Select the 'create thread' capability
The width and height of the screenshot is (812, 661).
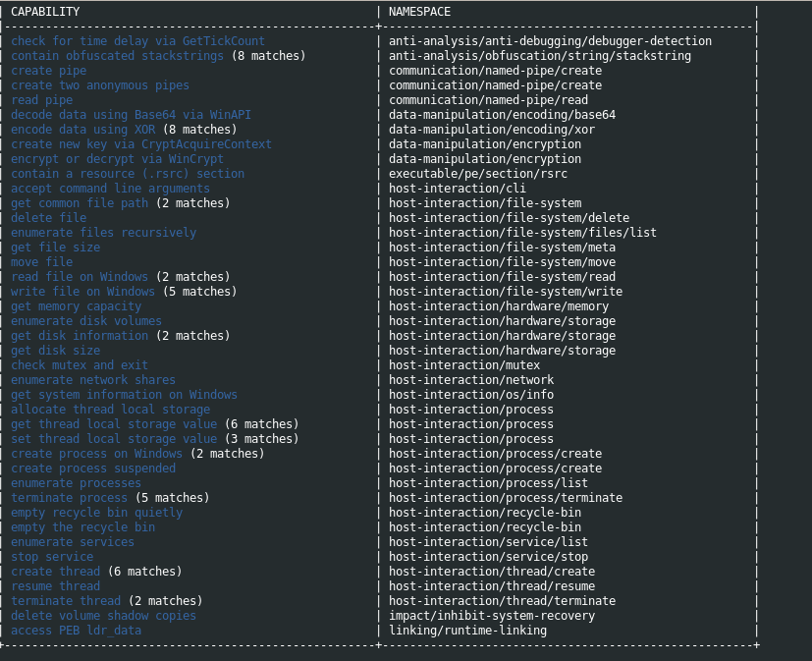[x=55, y=572]
